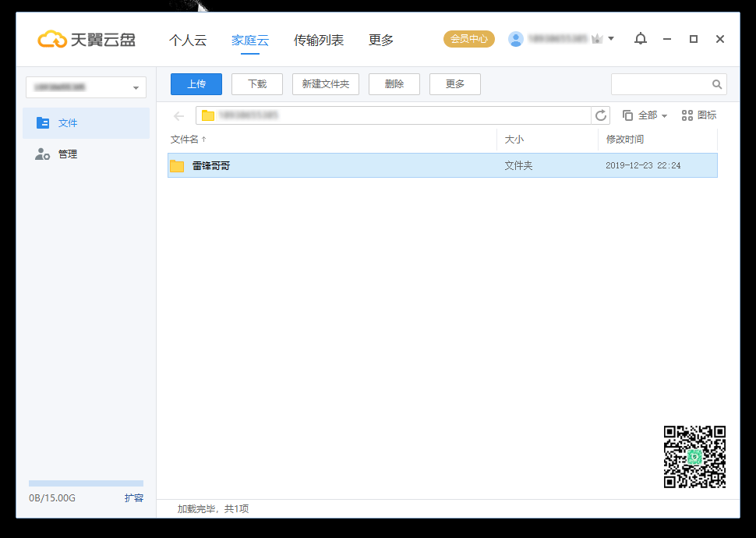Image resolution: width=756 pixels, height=538 pixels.
Task: Sort by 文件名 column header
Action: tap(189, 140)
